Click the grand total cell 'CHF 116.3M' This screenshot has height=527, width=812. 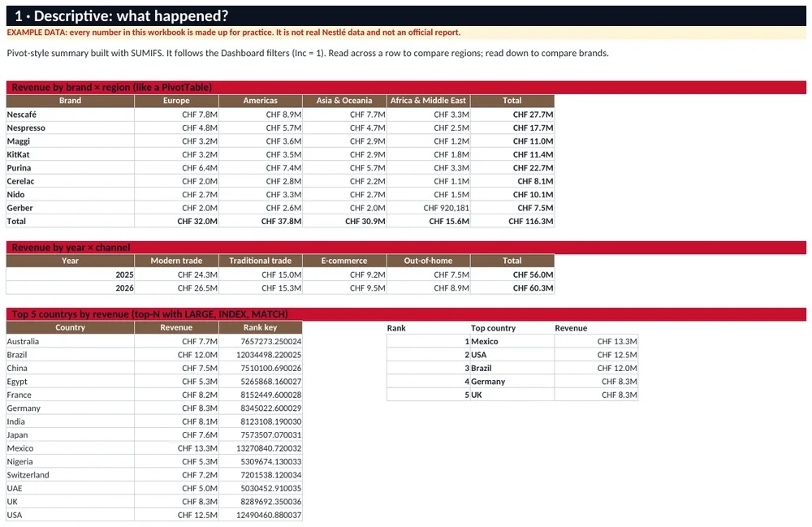click(512, 222)
